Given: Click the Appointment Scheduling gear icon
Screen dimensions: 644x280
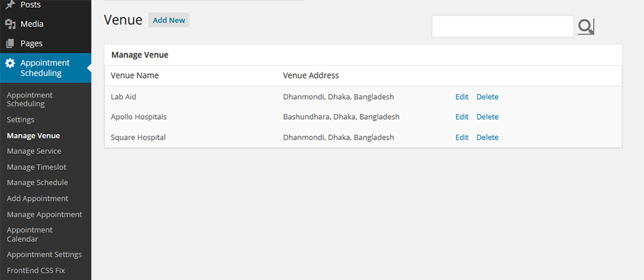Looking at the screenshot, I should point(10,63).
